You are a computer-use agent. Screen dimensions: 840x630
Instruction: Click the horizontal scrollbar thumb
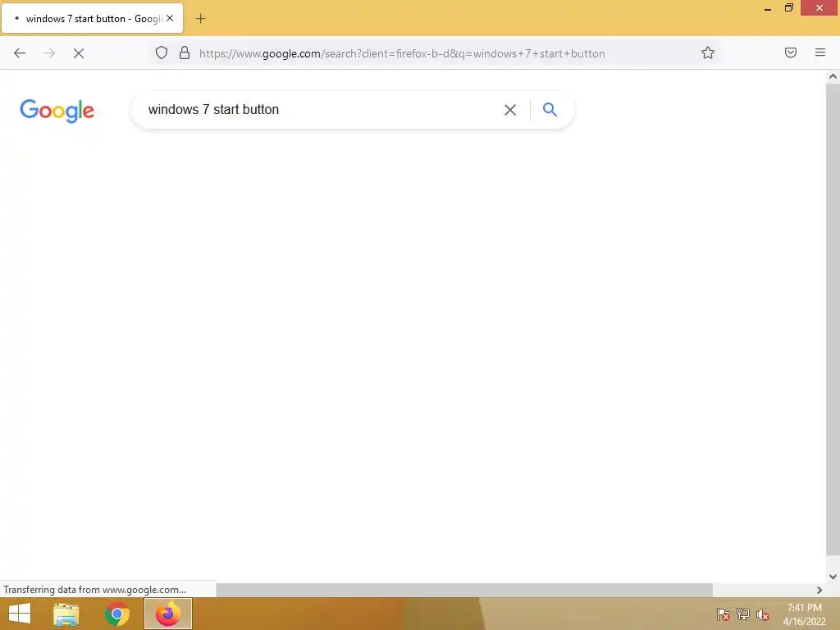pos(464,590)
